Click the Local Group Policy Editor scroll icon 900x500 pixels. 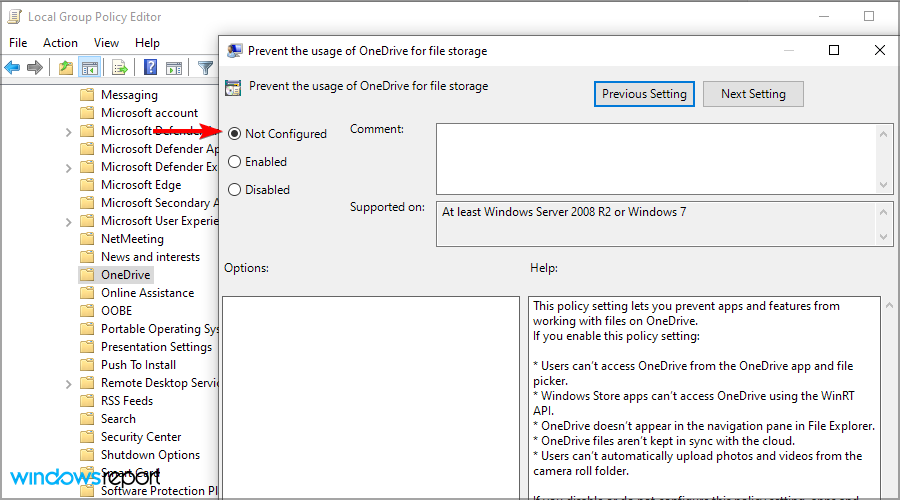[14, 17]
